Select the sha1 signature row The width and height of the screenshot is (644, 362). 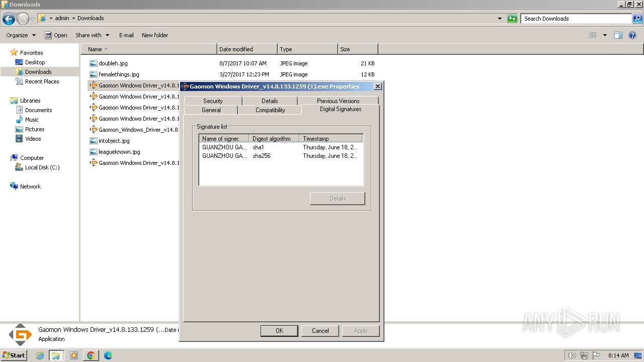coord(281,147)
